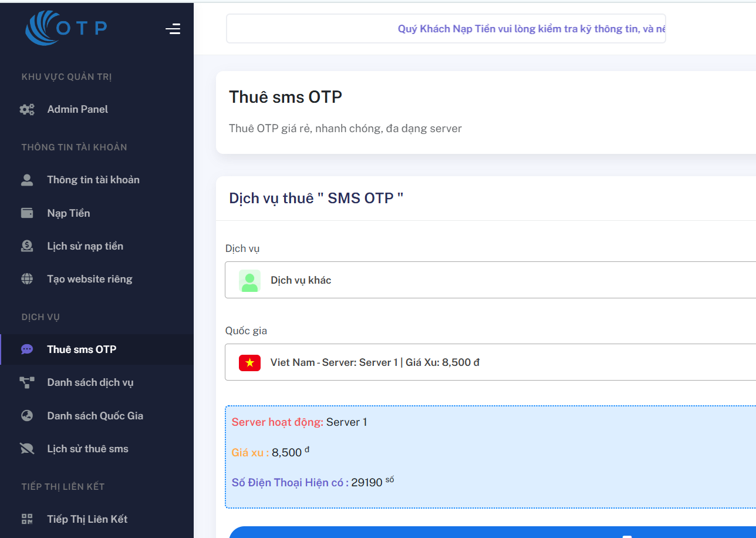
Task: Click the crossed chat icon beside Lịch sử thuê sms
Action: 27,449
